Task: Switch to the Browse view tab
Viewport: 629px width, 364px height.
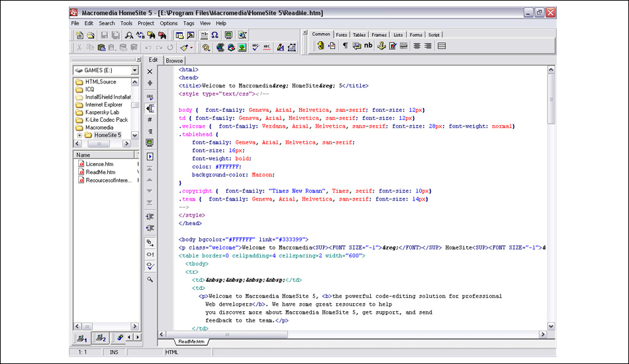Action: [174, 61]
